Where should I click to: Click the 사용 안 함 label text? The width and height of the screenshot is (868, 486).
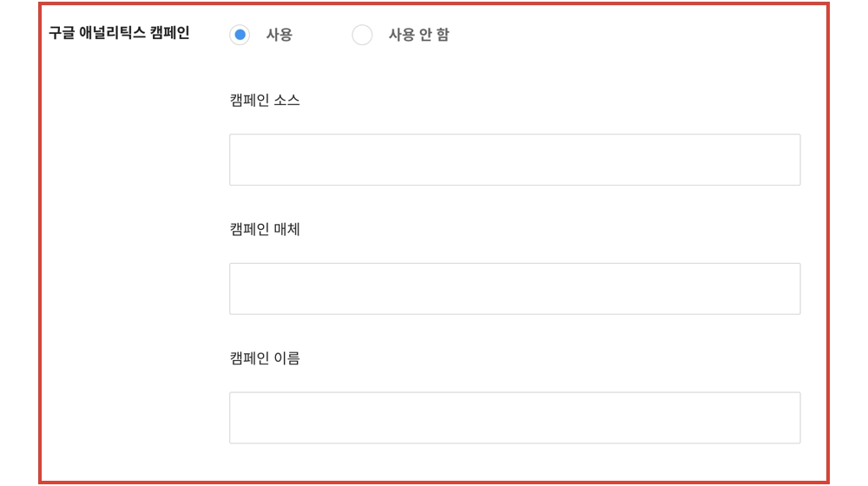click(418, 35)
